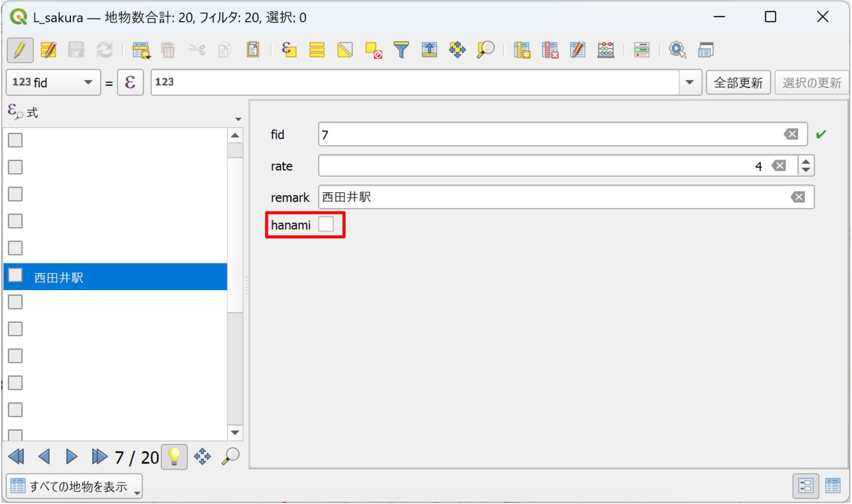The image size is (852, 504).
Task: Add a new feature icon
Action: (x=141, y=51)
